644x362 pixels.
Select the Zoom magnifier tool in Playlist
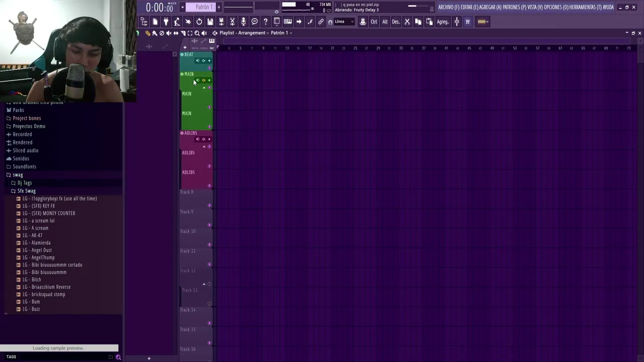pos(197,33)
